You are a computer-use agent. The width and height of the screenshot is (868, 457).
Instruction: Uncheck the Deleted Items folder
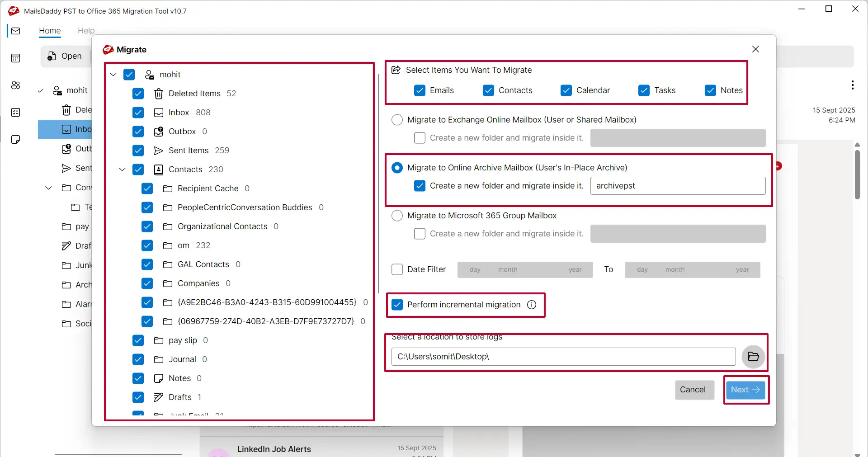click(138, 94)
